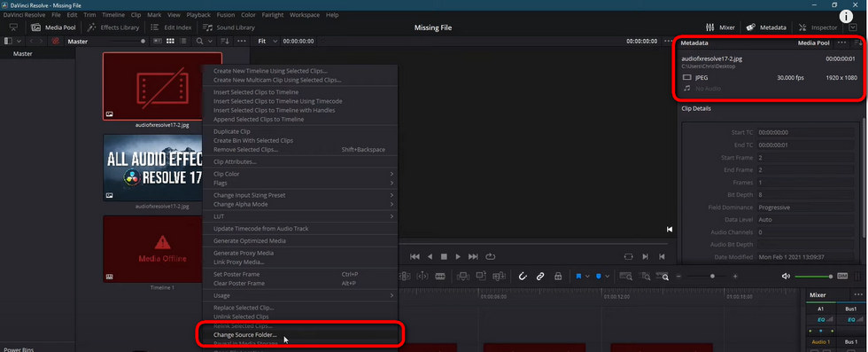Stop playback with the square button
868x352 pixels.
444,256
